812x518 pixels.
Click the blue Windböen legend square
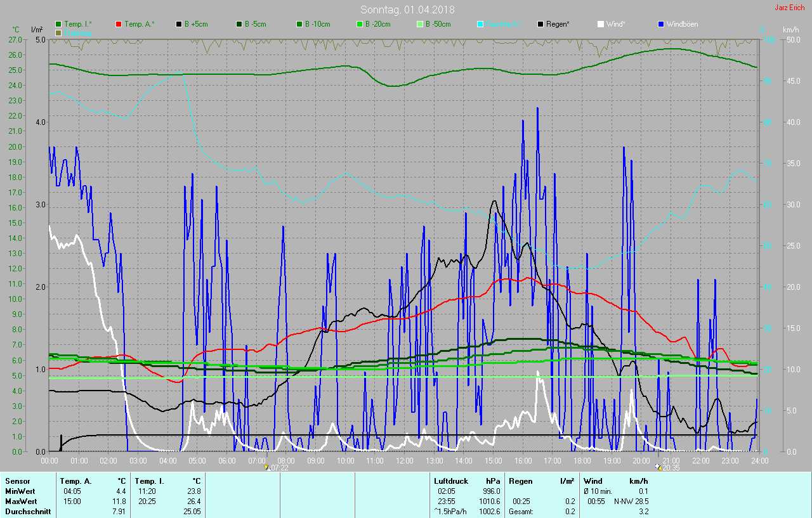[661, 24]
